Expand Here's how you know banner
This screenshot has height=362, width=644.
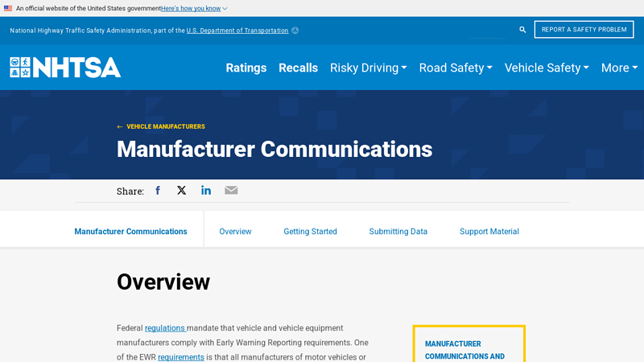tap(194, 8)
